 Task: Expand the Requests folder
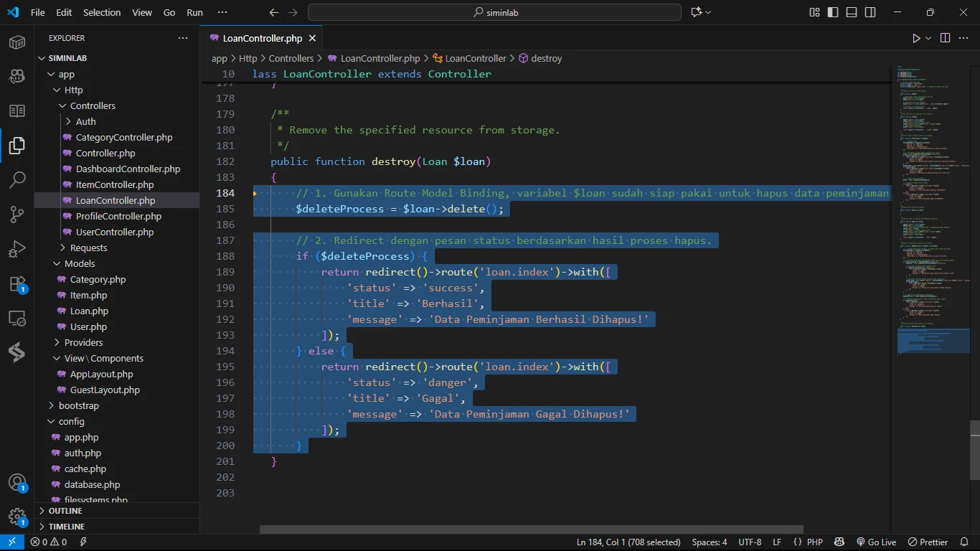(x=88, y=248)
